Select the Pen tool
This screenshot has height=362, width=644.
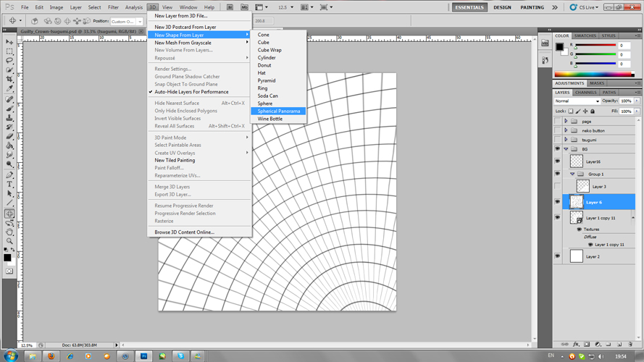[9, 175]
